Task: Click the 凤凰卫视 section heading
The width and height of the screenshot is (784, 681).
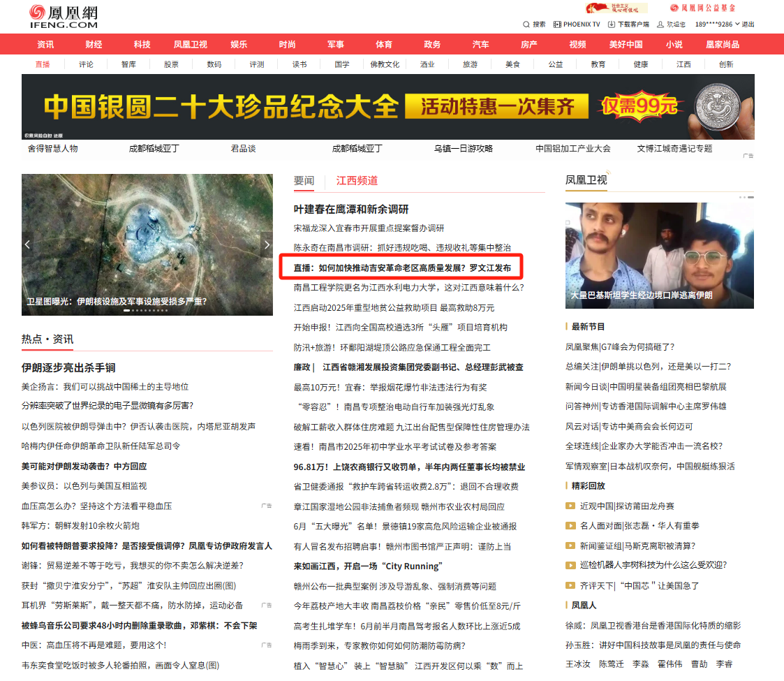Action: pos(586,180)
